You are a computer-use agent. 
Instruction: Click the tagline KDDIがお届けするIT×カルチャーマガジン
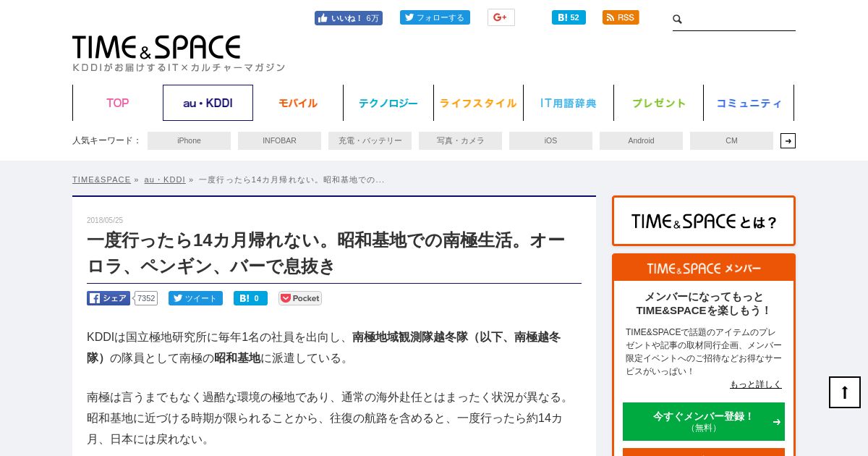pyautogui.click(x=179, y=67)
